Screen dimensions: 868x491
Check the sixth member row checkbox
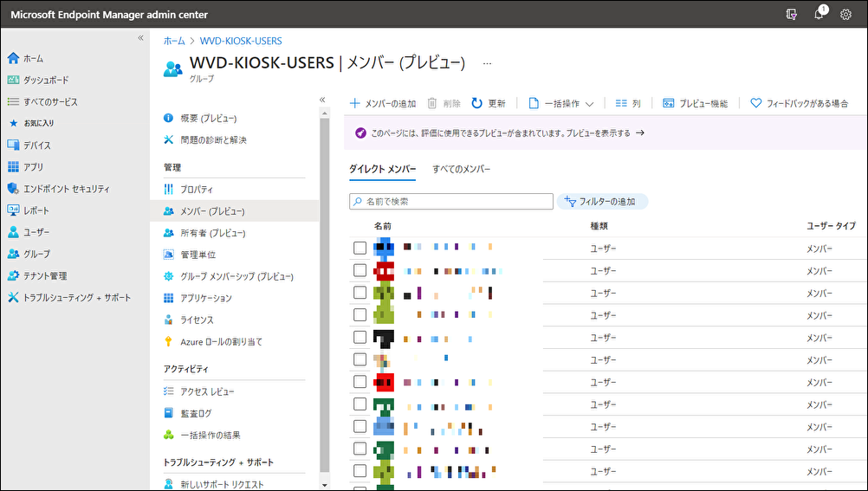click(x=360, y=359)
